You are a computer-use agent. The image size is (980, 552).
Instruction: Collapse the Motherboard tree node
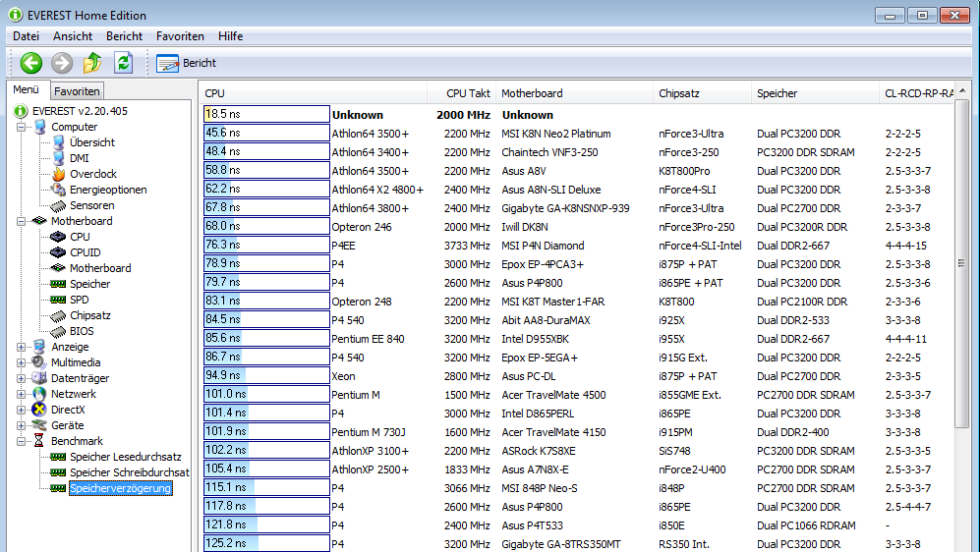pyautogui.click(x=22, y=222)
